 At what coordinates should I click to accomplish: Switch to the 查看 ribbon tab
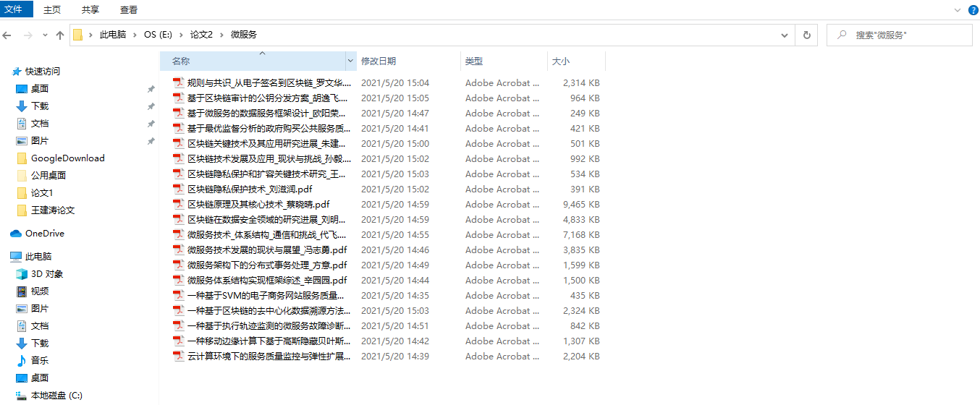coord(129,10)
